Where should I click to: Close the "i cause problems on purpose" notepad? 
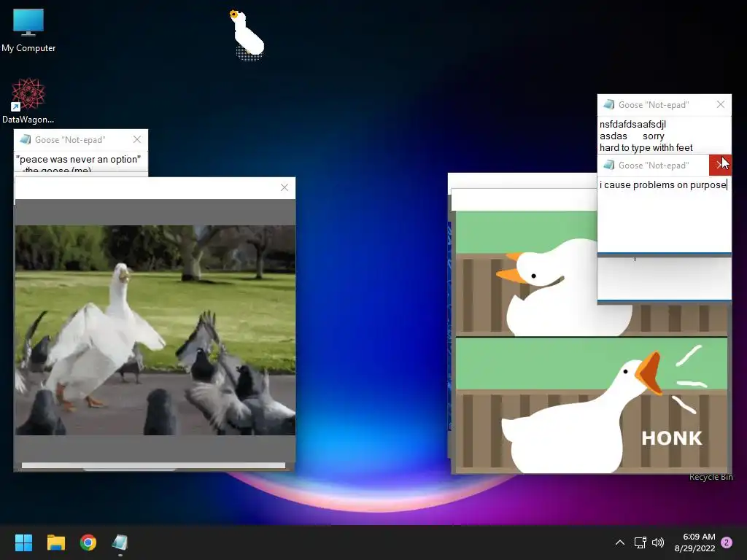tap(720, 166)
